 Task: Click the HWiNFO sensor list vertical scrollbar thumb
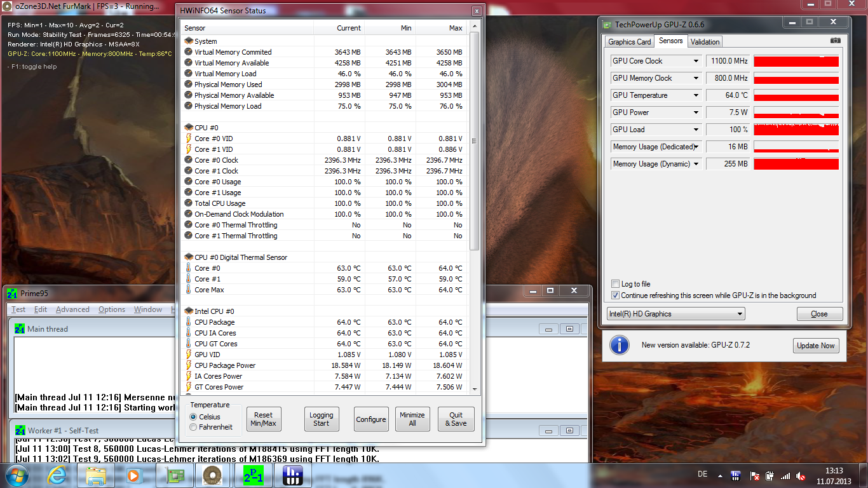click(475, 141)
